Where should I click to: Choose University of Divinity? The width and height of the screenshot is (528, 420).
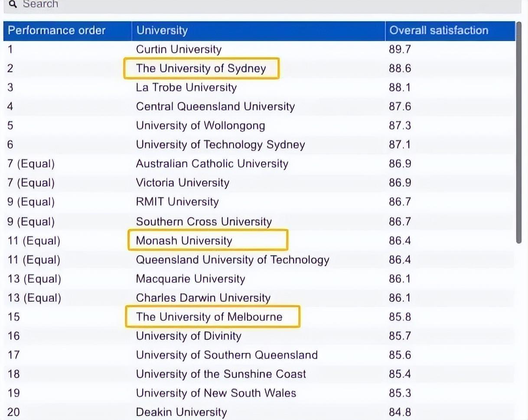[x=189, y=336]
